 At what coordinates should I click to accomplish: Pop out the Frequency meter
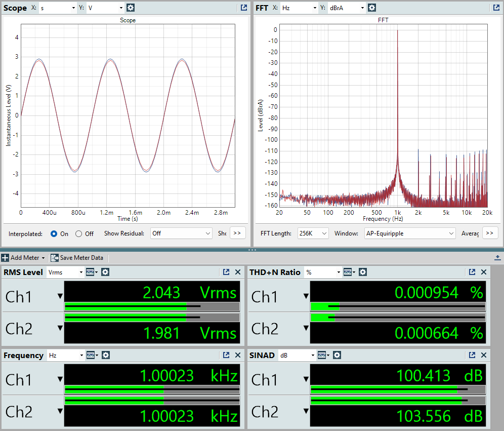click(226, 355)
